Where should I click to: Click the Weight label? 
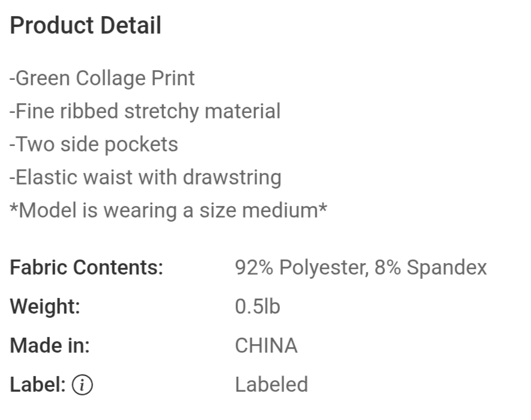45,307
